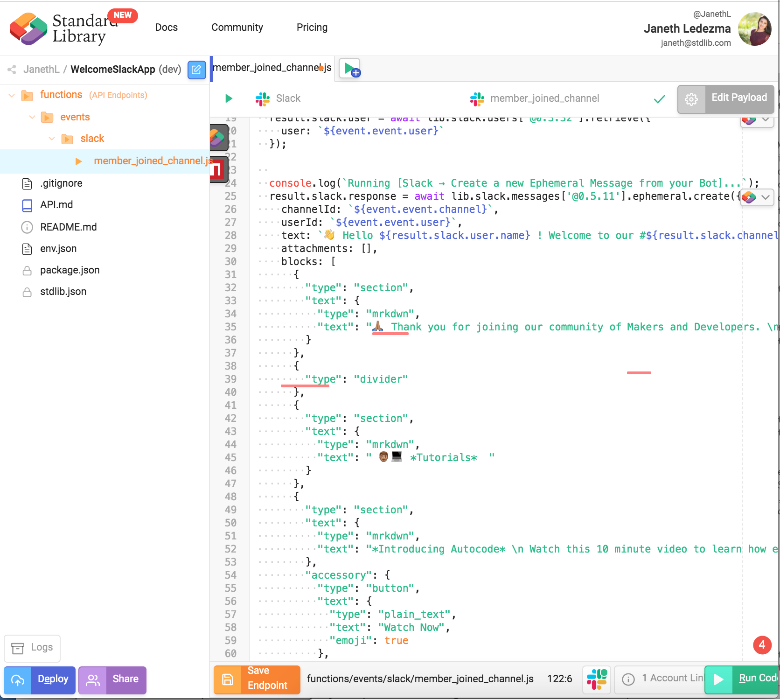Click the "Watch Now" string on line 58
The height and width of the screenshot is (700, 780).
click(x=411, y=628)
